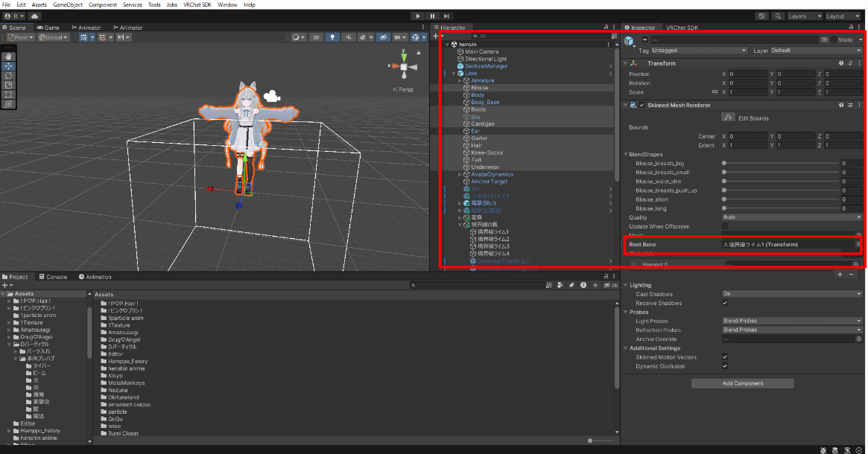Open shading mode draw dropdown
The width and height of the screenshot is (868, 454).
tap(298, 37)
